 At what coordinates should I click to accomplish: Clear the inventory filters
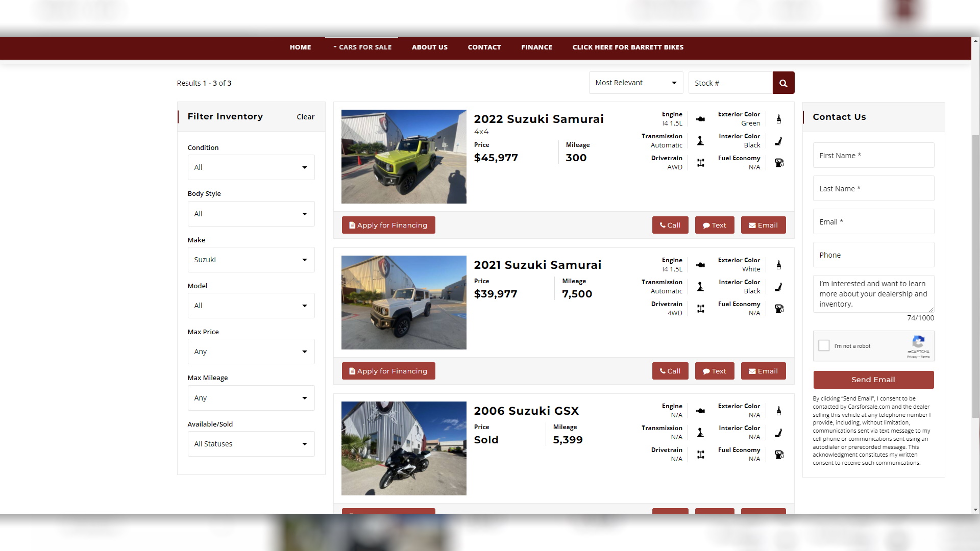tap(305, 117)
